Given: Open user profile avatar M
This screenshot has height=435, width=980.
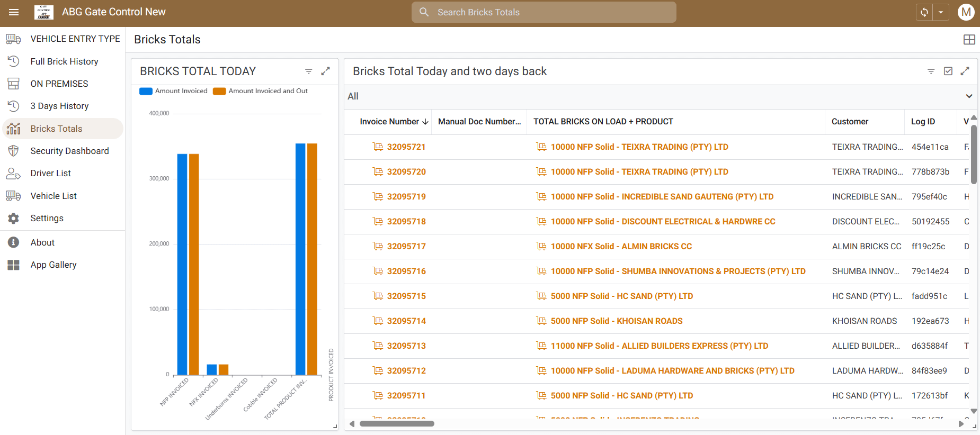Looking at the screenshot, I should click(x=966, y=12).
